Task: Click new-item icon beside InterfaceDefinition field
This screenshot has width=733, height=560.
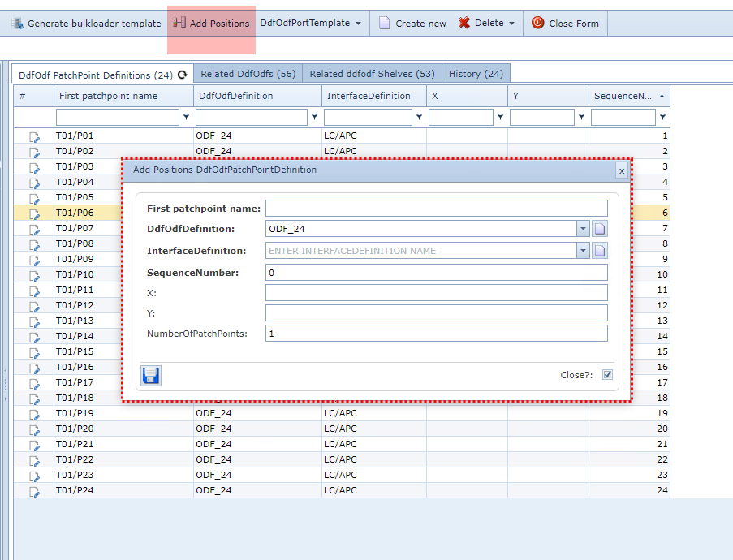Action: (600, 251)
